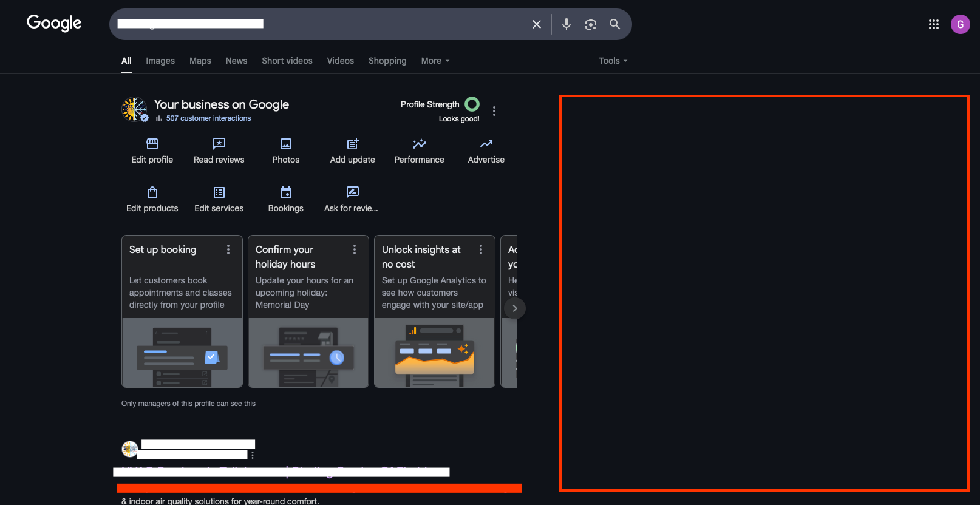
Task: Click Your business on Google heading
Action: tap(222, 104)
